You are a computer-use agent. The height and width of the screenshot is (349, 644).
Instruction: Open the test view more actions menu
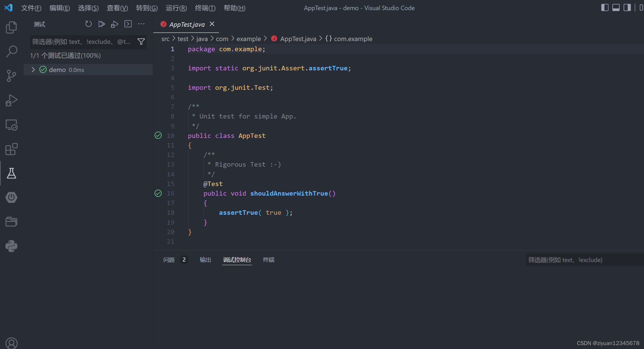click(x=141, y=24)
